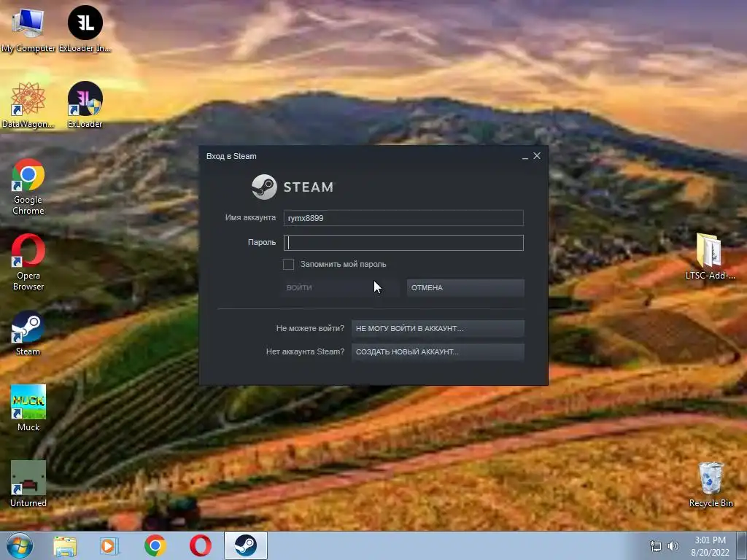Viewport: 747px width, 560px height.
Task: Enable the 'Запомнить мой пароль' checkbox
Action: tap(288, 264)
